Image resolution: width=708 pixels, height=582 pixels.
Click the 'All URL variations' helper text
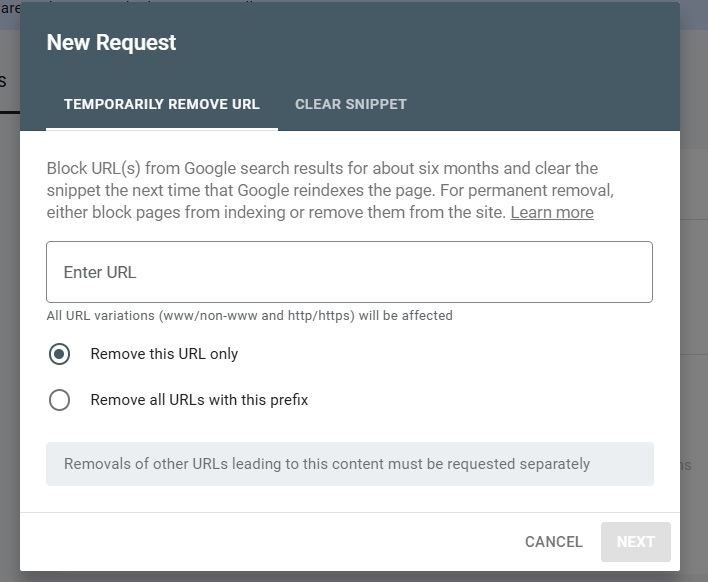(249, 316)
